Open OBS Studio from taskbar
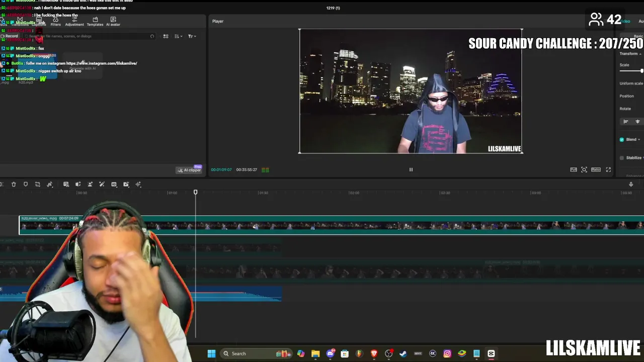 [x=388, y=353]
